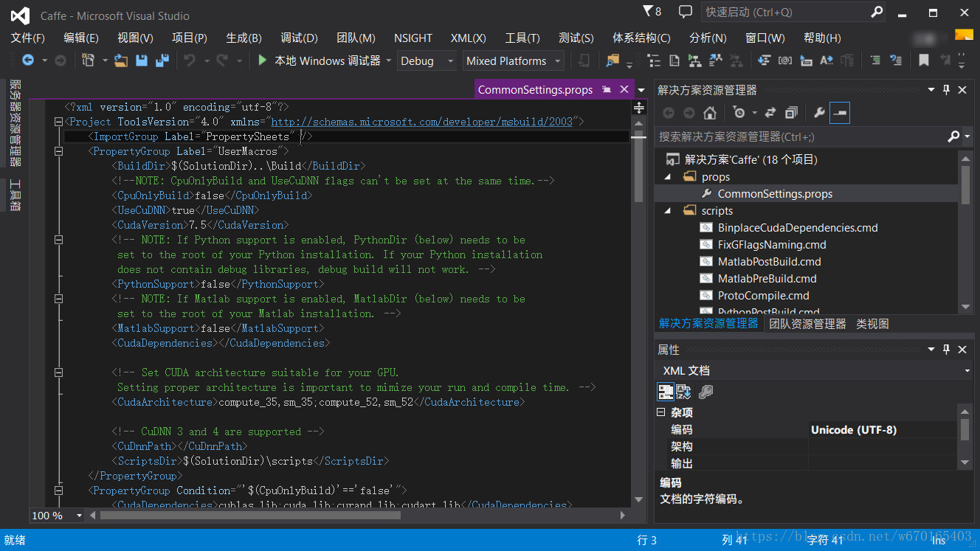Open the 工具(T) menu
This screenshot has width=980, height=551.
click(x=522, y=38)
